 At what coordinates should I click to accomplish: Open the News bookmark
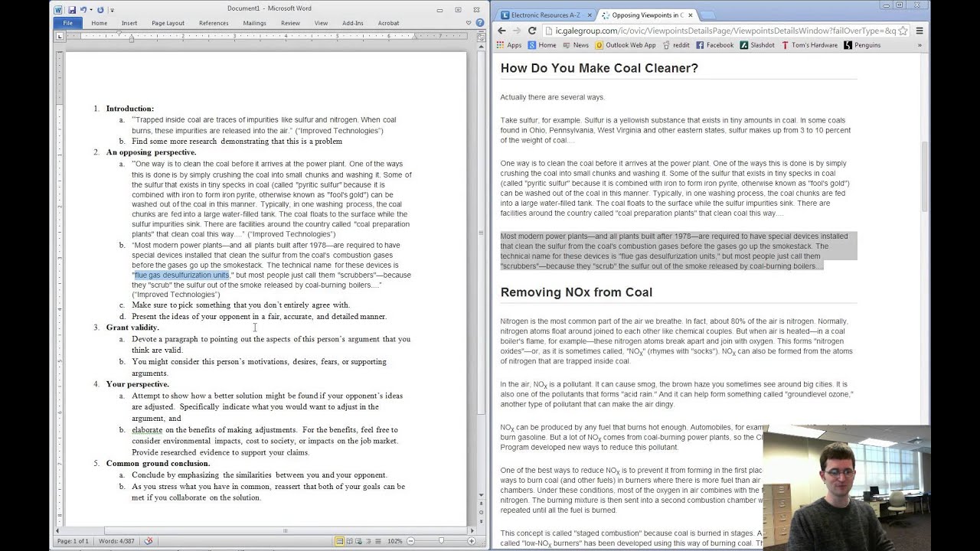tap(576, 45)
